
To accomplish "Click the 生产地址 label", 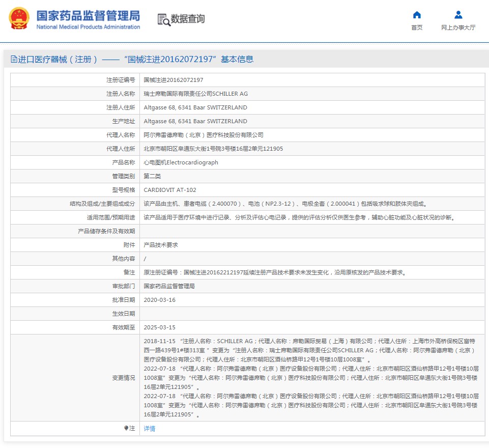I will [124, 121].
